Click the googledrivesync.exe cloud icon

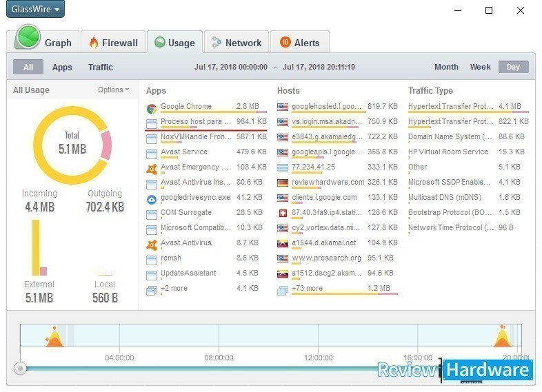click(x=152, y=200)
